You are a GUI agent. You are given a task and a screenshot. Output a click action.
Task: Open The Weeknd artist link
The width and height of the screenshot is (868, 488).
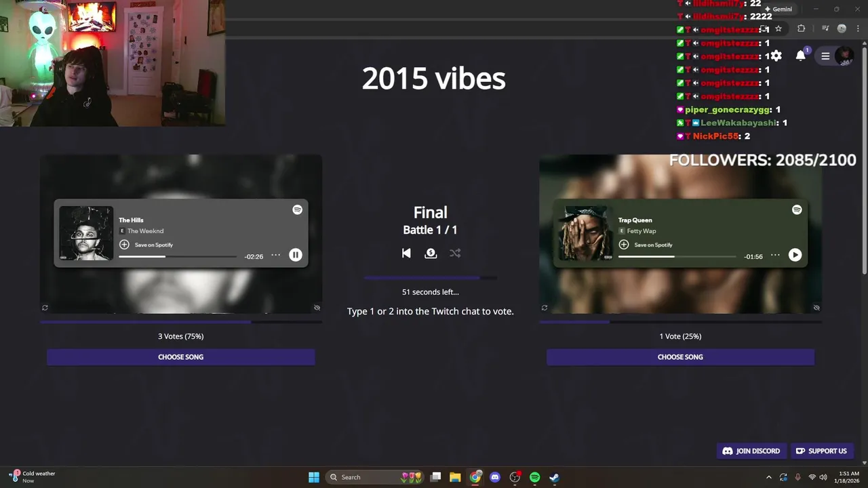click(x=145, y=231)
